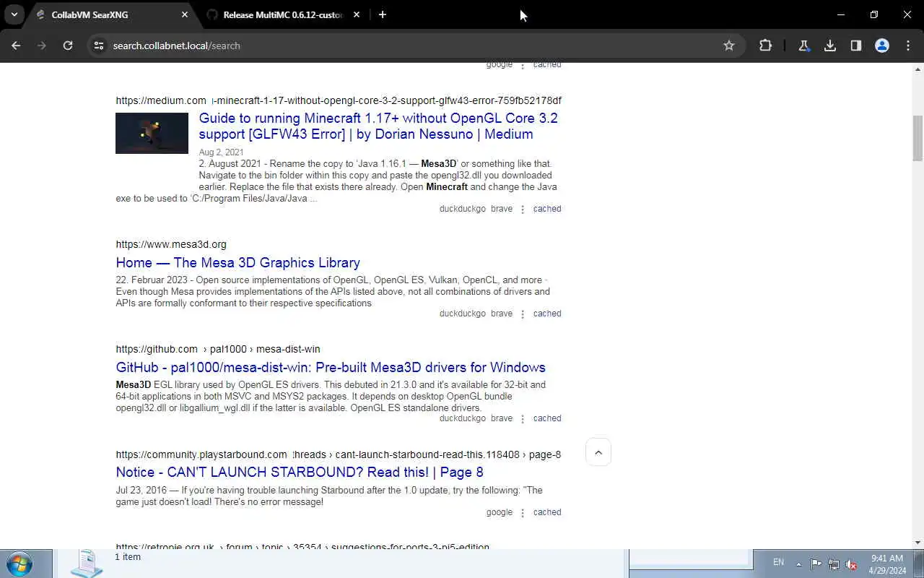Image resolution: width=924 pixels, height=578 pixels.
Task: Reload the current page
Action: pos(68,46)
